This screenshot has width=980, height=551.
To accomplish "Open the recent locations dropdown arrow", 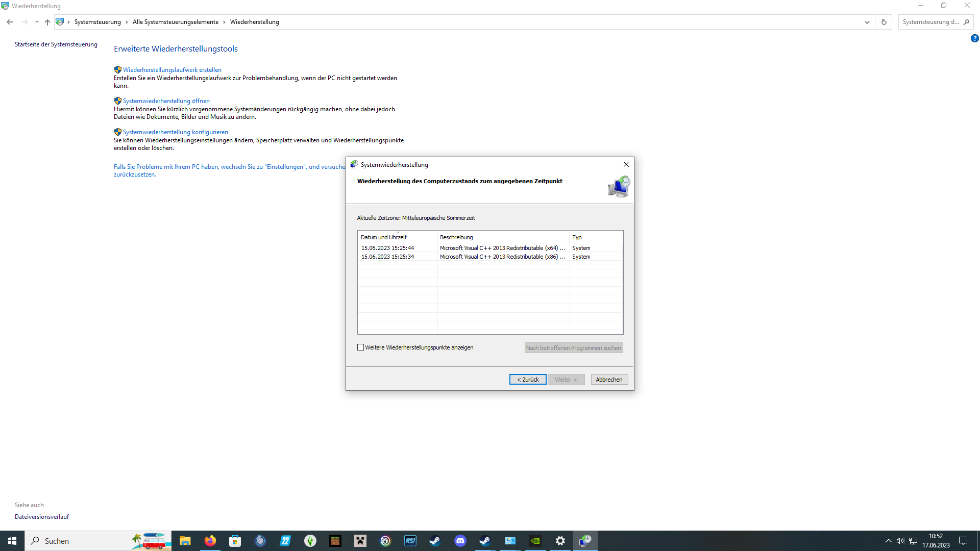I will [x=37, y=22].
